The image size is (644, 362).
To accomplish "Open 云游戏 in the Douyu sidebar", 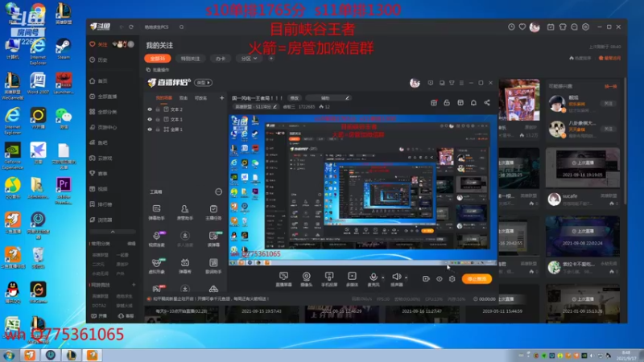I will point(101,158).
